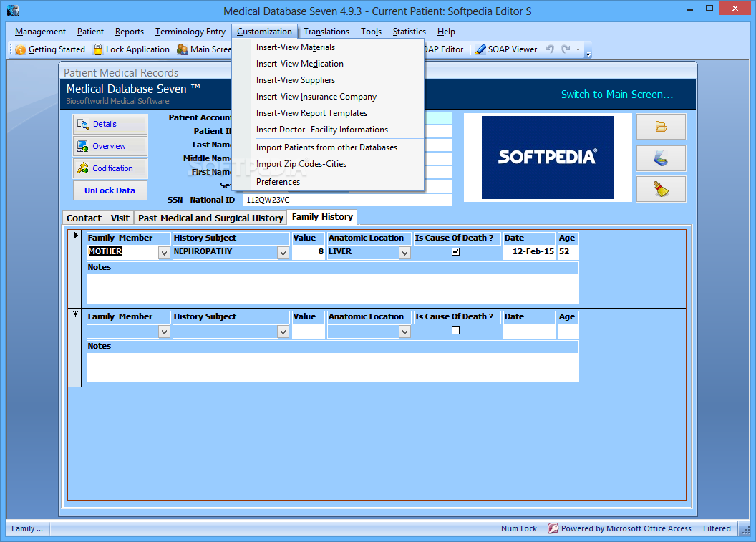
Task: Choose Insert-View Medication menu entry
Action: (x=328, y=64)
